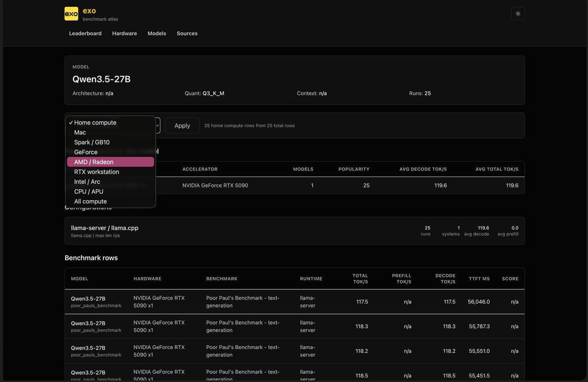Click TTFT value 55,787.3

[479, 326]
